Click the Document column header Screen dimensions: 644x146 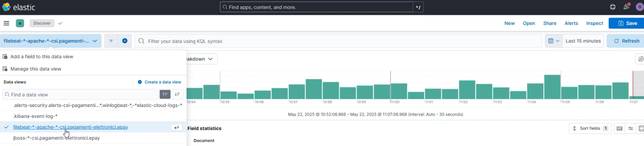point(204,141)
